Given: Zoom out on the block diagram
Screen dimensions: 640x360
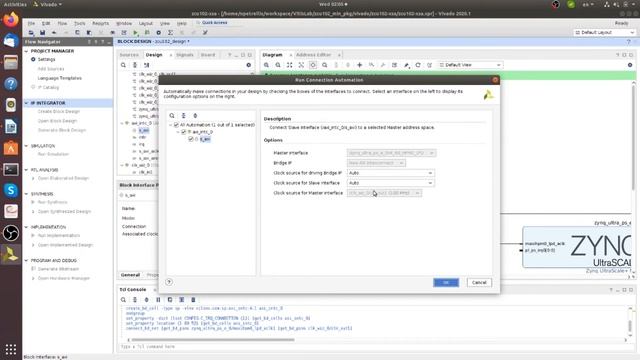Looking at the screenshot, I should [278, 65].
